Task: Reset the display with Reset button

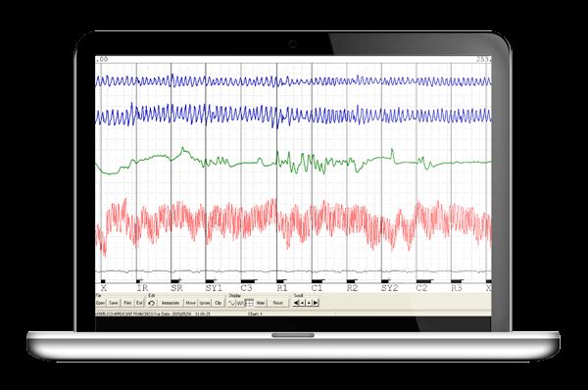Action: (278, 303)
